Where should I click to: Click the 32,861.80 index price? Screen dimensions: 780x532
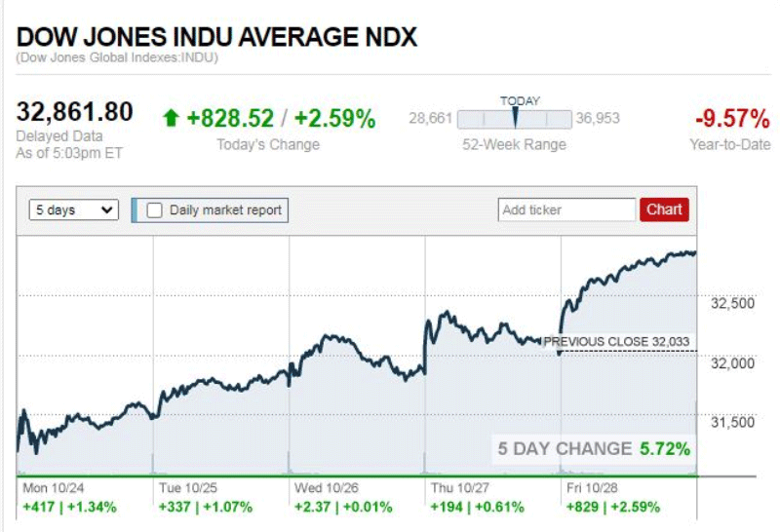(x=74, y=112)
